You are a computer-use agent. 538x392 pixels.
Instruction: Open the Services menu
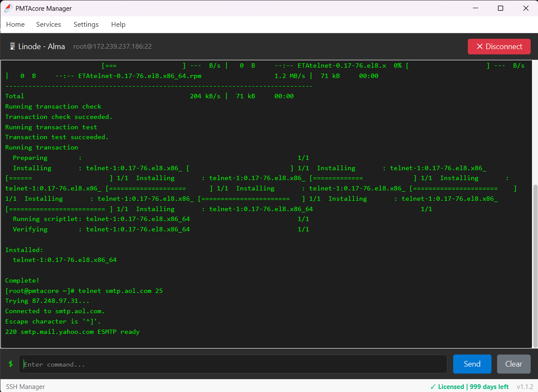click(x=48, y=25)
